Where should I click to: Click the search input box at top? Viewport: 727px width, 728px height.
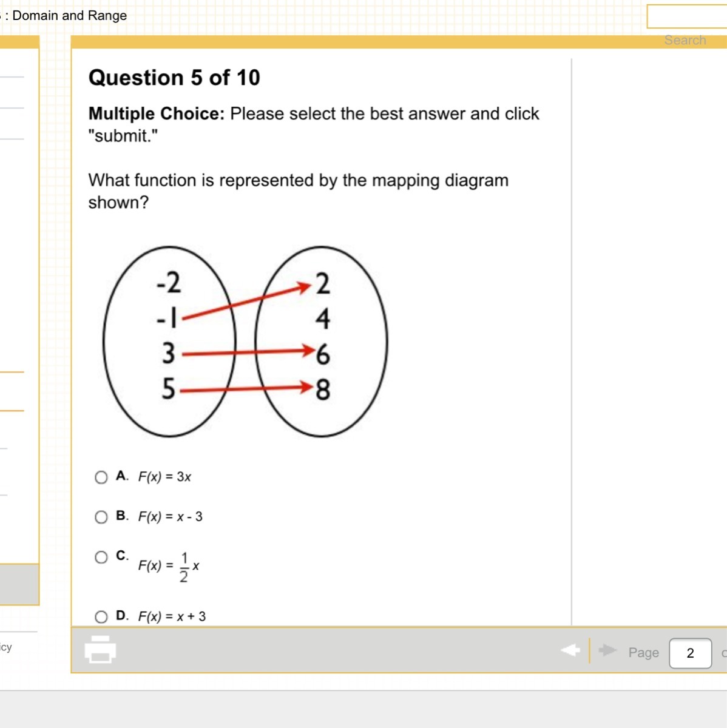(687, 16)
